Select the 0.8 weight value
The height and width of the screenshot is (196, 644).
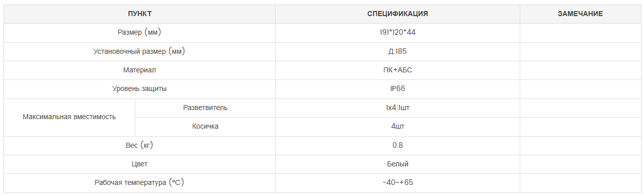[x=397, y=145]
